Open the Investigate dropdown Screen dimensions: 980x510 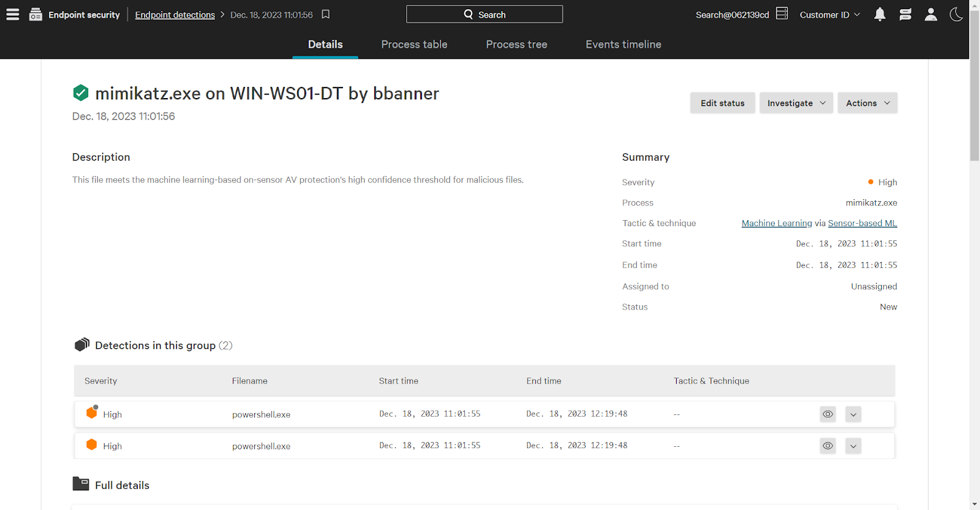pos(796,103)
